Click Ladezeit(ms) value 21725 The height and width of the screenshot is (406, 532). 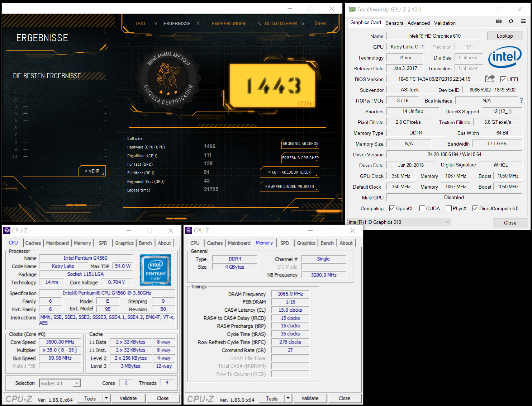pyautogui.click(x=211, y=189)
